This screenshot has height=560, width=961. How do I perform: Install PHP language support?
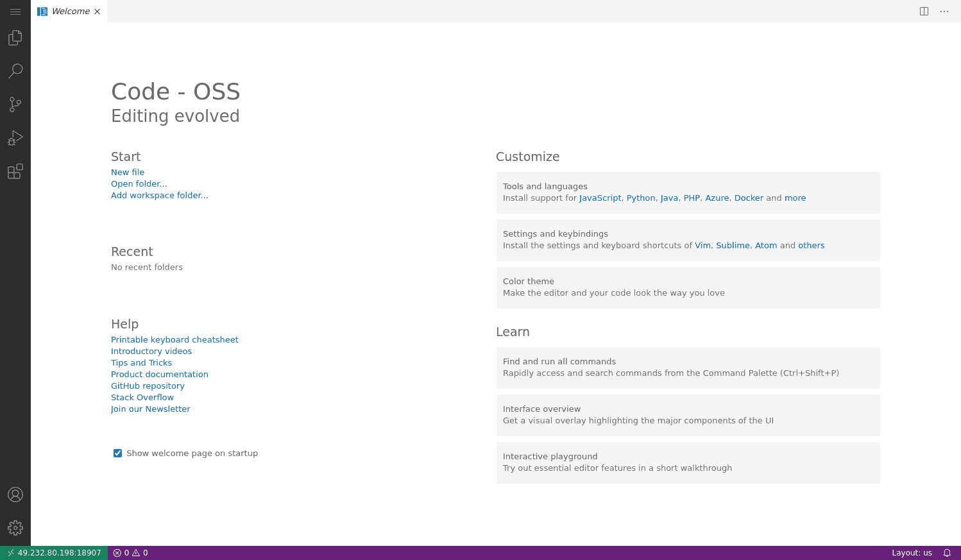pyautogui.click(x=692, y=198)
